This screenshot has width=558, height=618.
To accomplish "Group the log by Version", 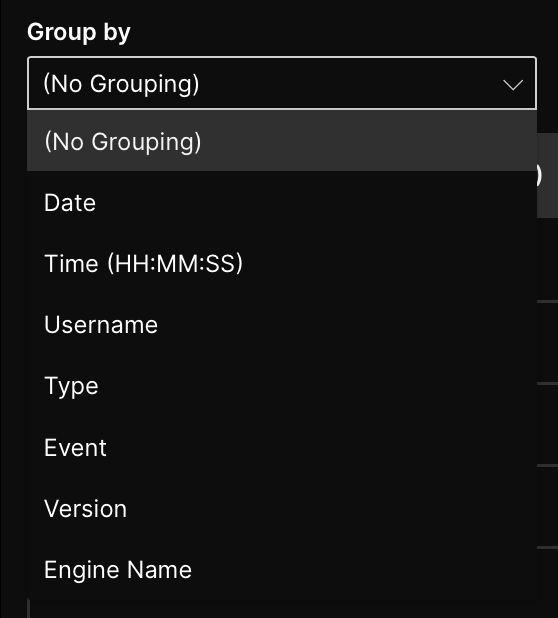I will pyautogui.click(x=282, y=508).
